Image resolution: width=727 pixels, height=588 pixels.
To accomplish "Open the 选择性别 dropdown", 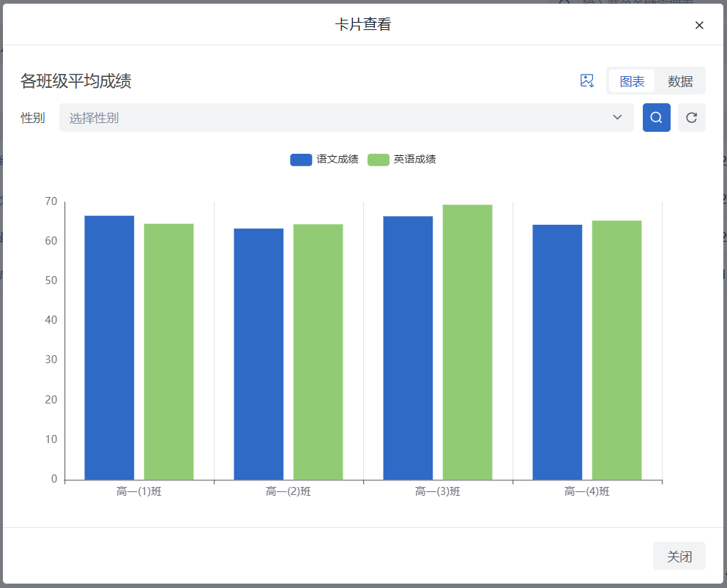I will [x=346, y=118].
